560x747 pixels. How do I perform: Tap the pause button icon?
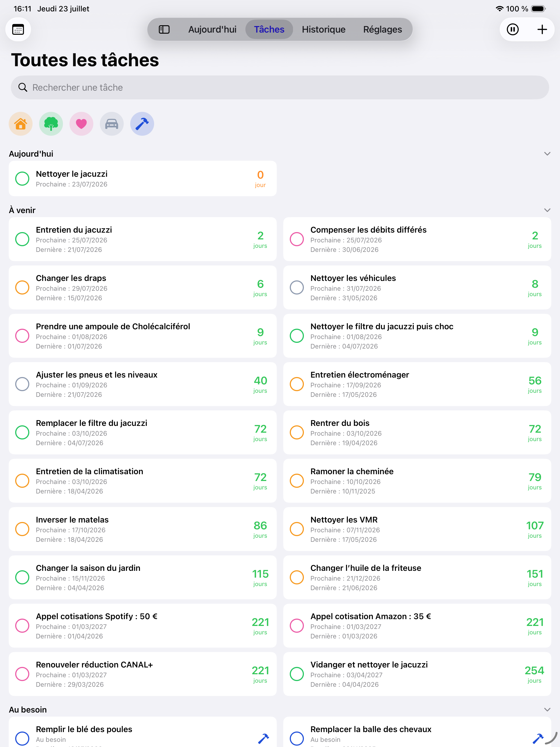(x=513, y=29)
